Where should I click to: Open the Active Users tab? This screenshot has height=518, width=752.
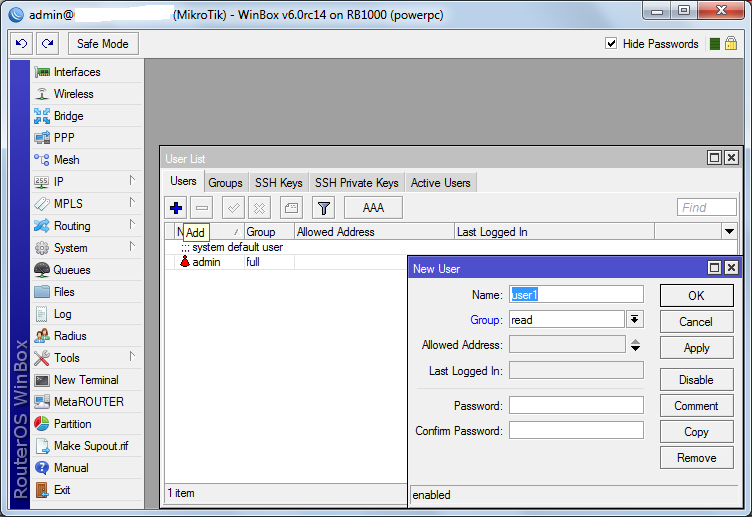click(441, 183)
